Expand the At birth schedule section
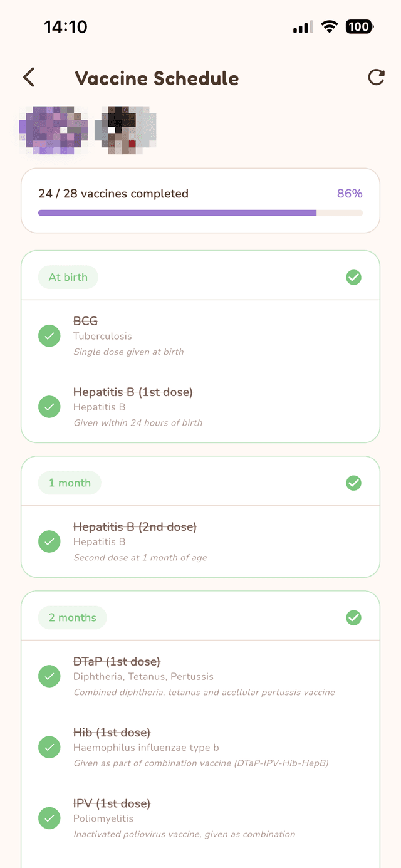 (x=200, y=276)
